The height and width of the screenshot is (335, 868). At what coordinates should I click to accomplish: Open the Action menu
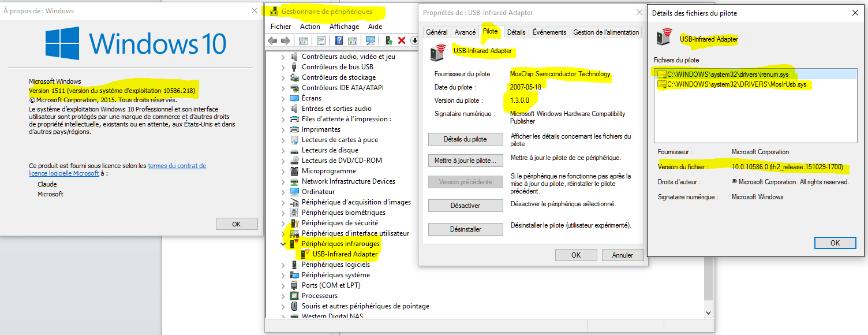click(x=310, y=27)
